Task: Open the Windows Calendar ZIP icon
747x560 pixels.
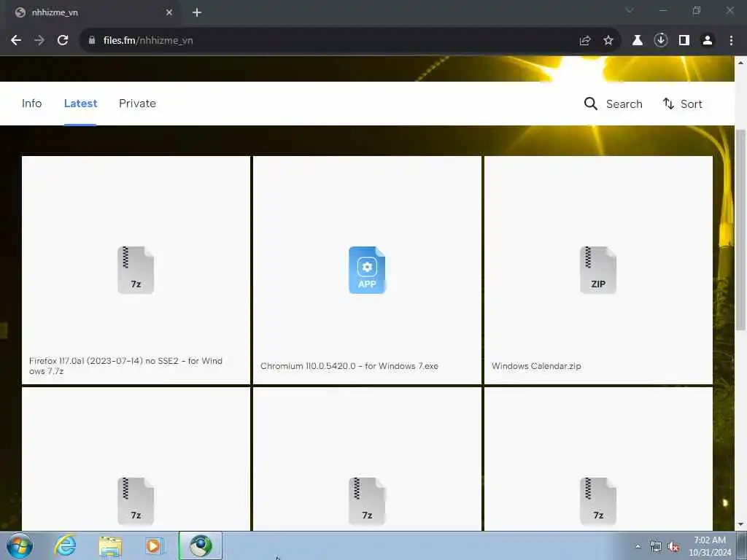Action: 598,270
